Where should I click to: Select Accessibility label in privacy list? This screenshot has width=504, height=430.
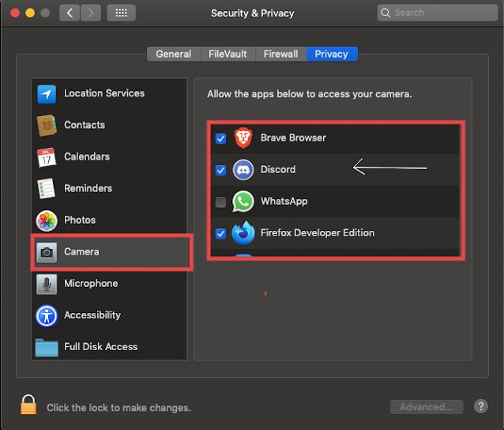pyautogui.click(x=92, y=315)
